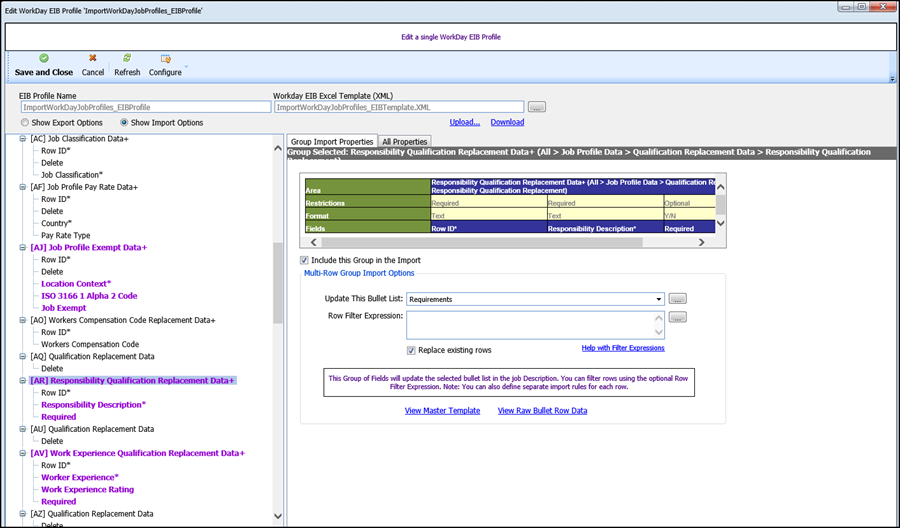Toggle Replace existing rows checkbox

click(411, 350)
